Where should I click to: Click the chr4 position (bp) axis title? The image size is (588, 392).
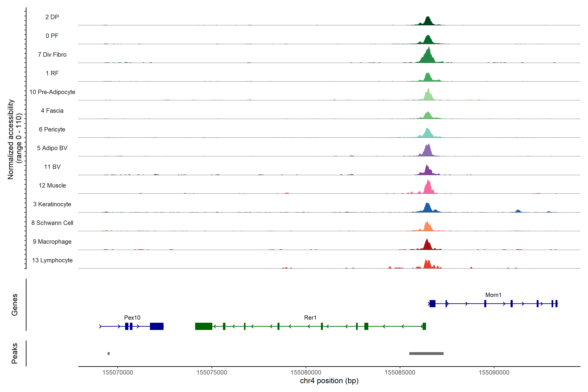pos(329,381)
